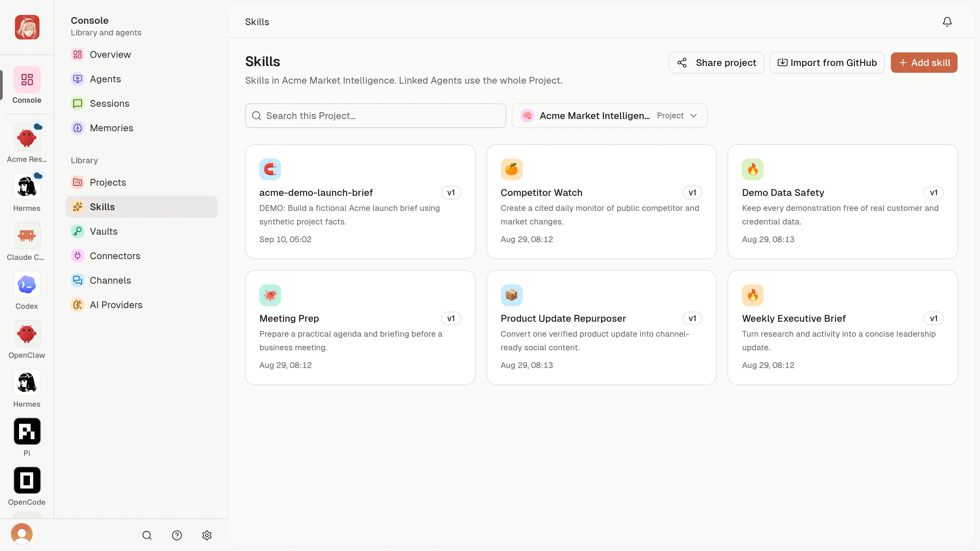This screenshot has width=980, height=551.
Task: Expand the Acme Market Intelligence project dropdown
Action: point(609,116)
